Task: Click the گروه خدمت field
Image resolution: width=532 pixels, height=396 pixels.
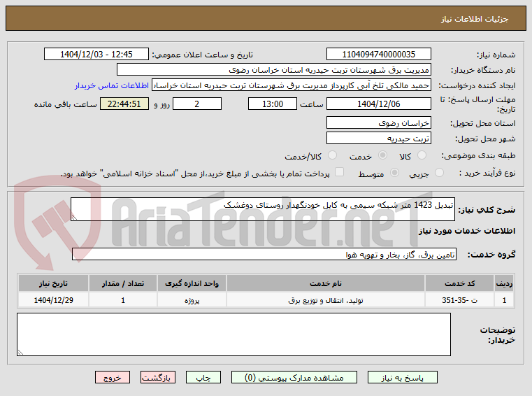Action: click(264, 254)
